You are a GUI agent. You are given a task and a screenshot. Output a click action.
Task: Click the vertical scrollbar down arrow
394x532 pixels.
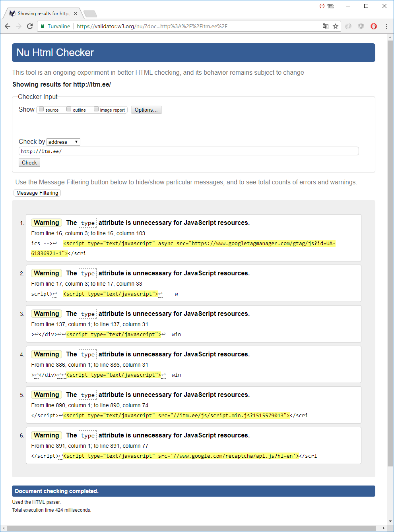click(x=390, y=521)
